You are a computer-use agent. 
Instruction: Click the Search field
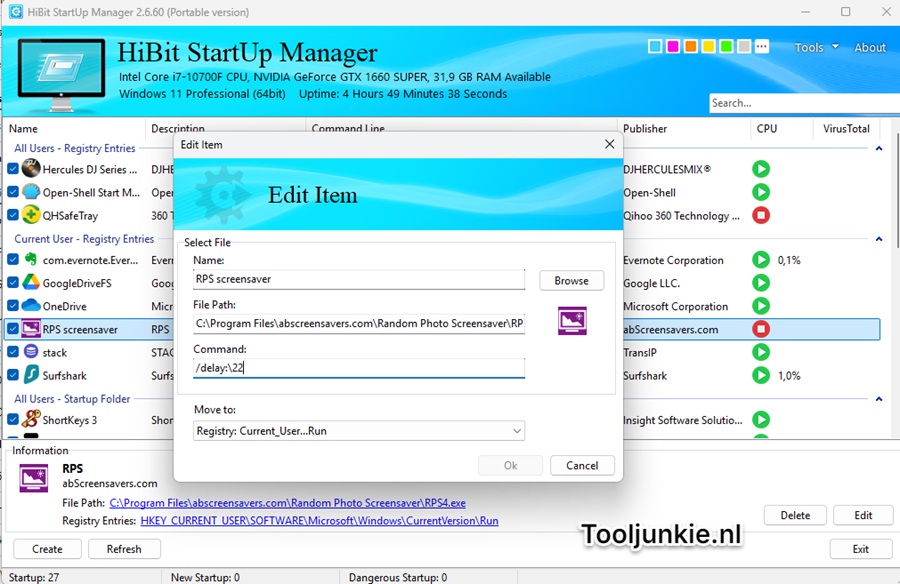coord(804,103)
